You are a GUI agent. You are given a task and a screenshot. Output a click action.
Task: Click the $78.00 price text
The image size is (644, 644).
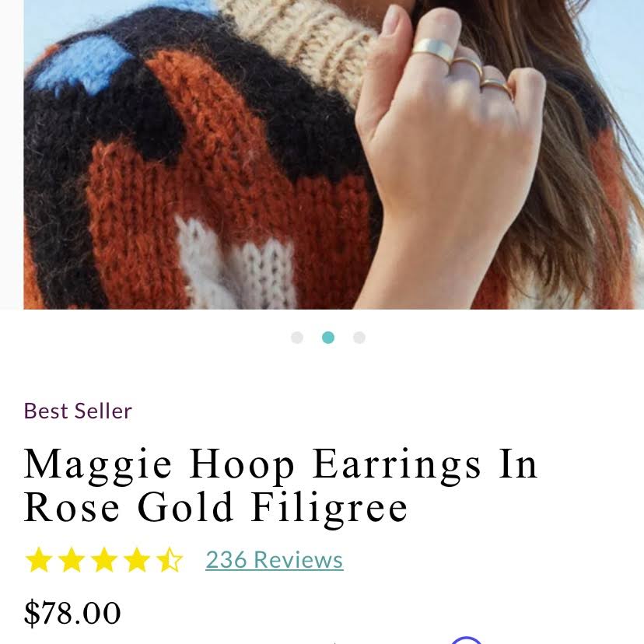[72, 613]
